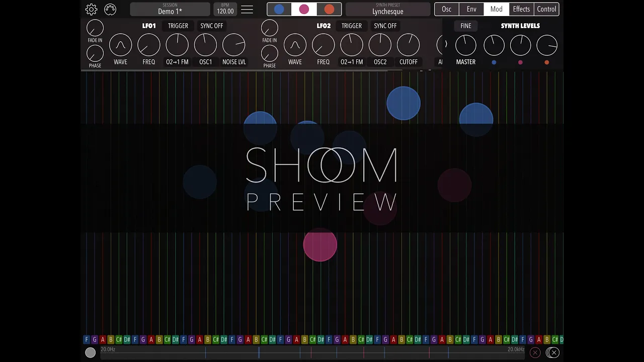Image resolution: width=644 pixels, height=362 pixels.
Task: Click the knob above LFO1 NOISE LVL
Action: [234, 45]
